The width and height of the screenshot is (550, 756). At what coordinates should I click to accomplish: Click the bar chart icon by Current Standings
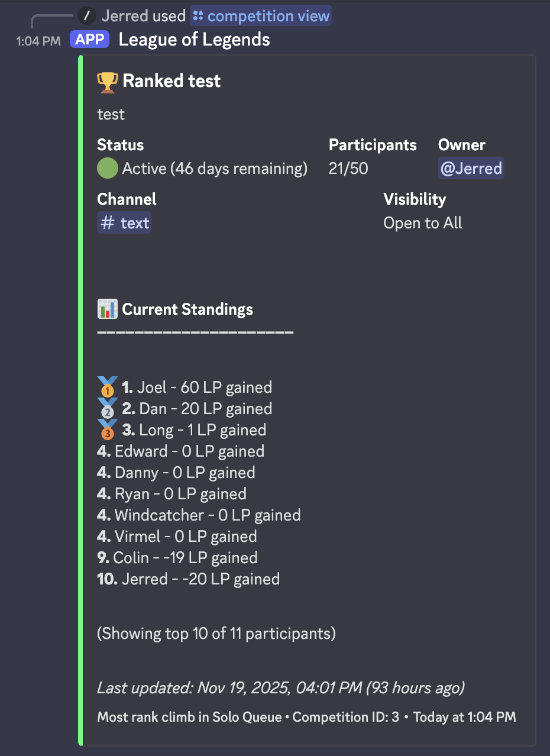[x=106, y=309]
